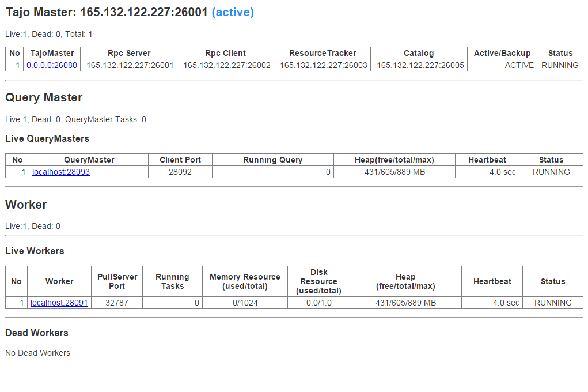Click the Worker column header
The image size is (588, 392).
pyautogui.click(x=59, y=282)
